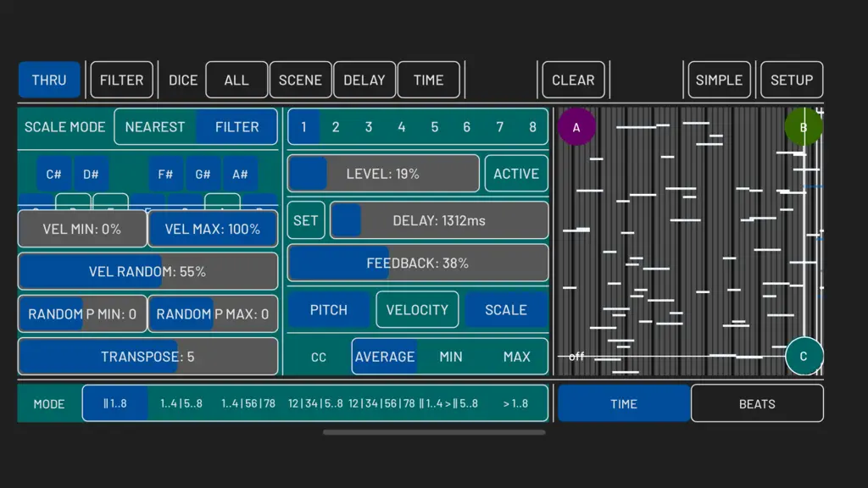The height and width of the screenshot is (488, 868).
Task: Switch to the BEATS tab
Action: 757,403
